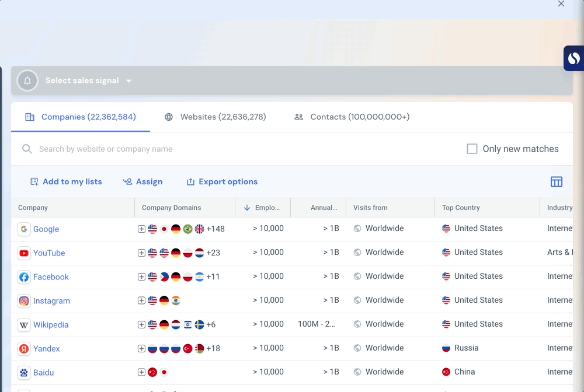Switch to the Websites tab
Screen dimensions: 584x392
click(222, 117)
